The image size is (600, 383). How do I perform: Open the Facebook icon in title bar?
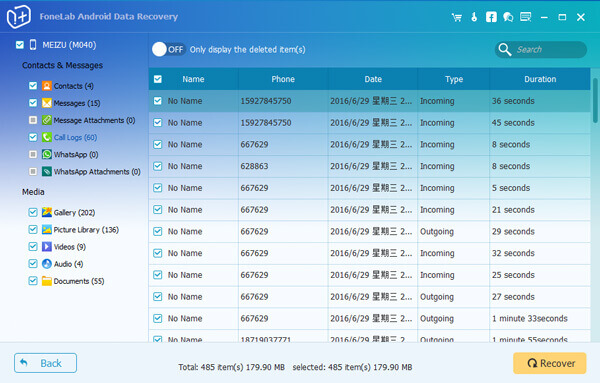click(x=491, y=17)
